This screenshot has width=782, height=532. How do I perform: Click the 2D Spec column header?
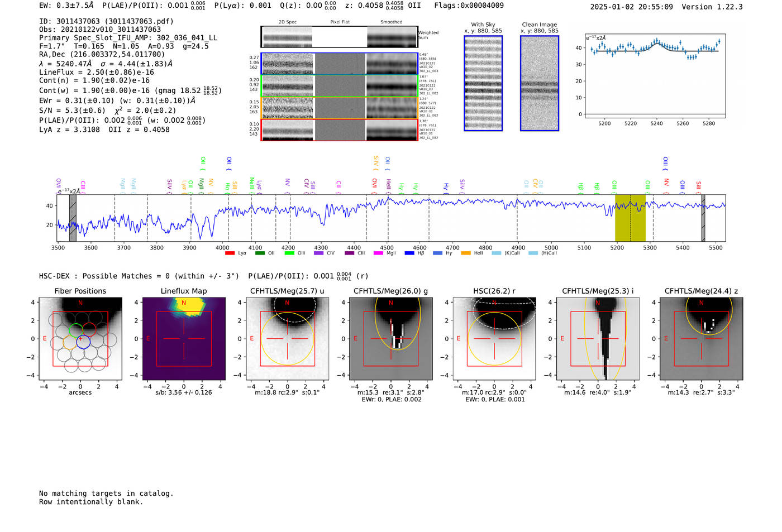pyautogui.click(x=288, y=22)
